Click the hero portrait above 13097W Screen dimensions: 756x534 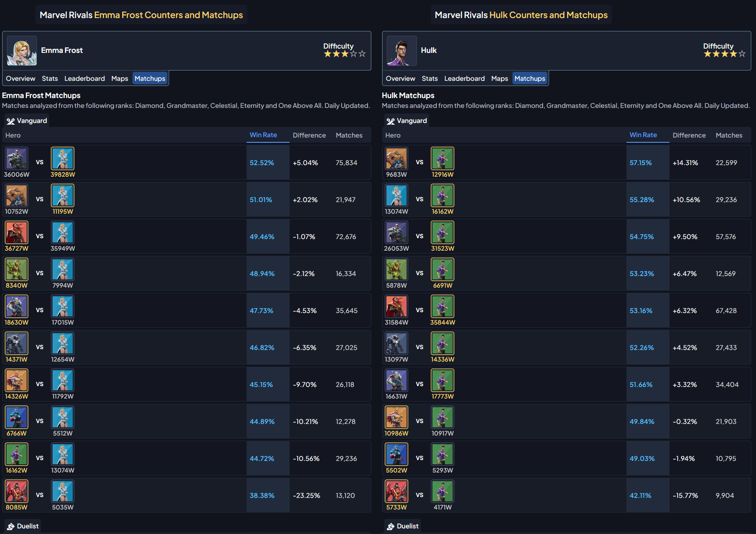pos(397,343)
